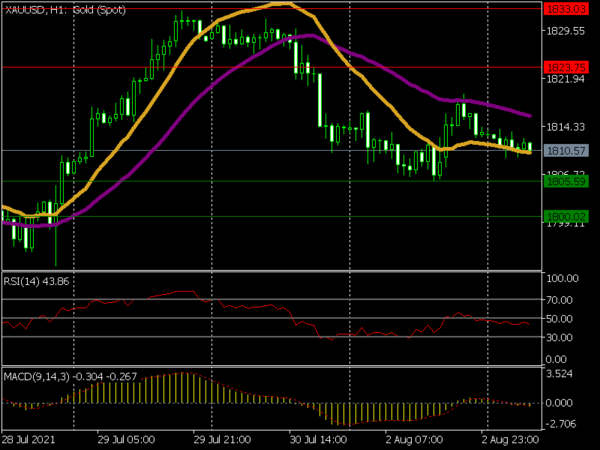
Task: Click the 1821.94 price scale value
Action: pos(566,79)
